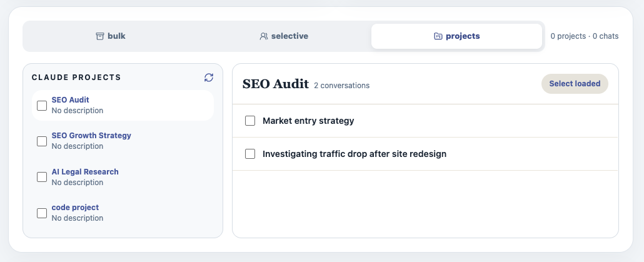Select the Market entry strategy checkbox

tap(250, 121)
